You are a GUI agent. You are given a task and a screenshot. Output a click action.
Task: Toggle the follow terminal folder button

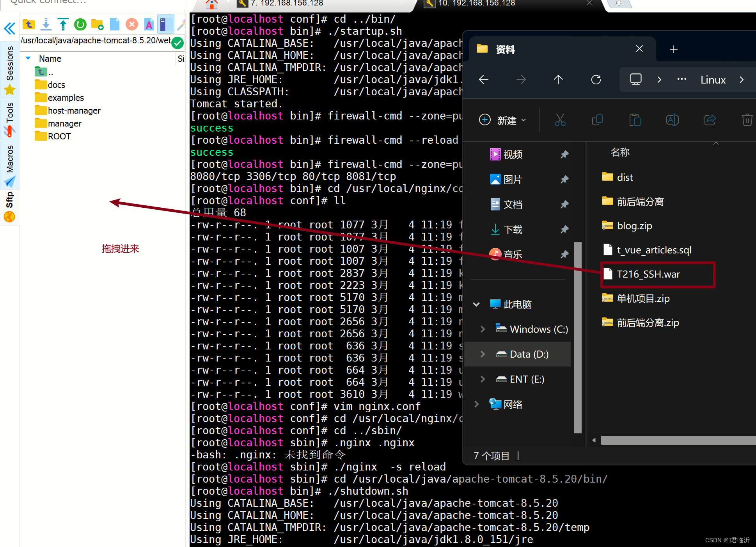click(x=165, y=25)
